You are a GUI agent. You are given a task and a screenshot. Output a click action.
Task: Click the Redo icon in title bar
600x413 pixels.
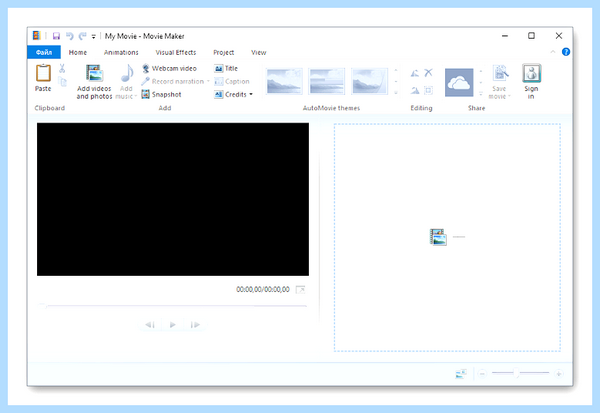[83, 36]
